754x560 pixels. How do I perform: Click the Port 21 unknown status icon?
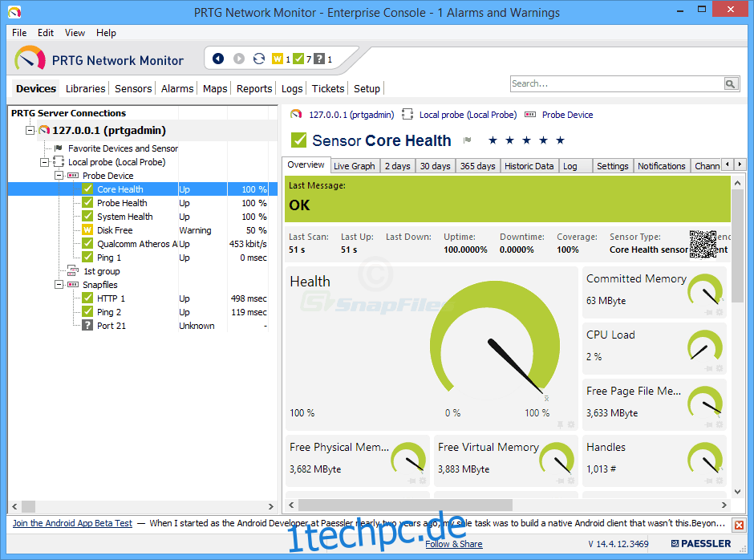[87, 325]
